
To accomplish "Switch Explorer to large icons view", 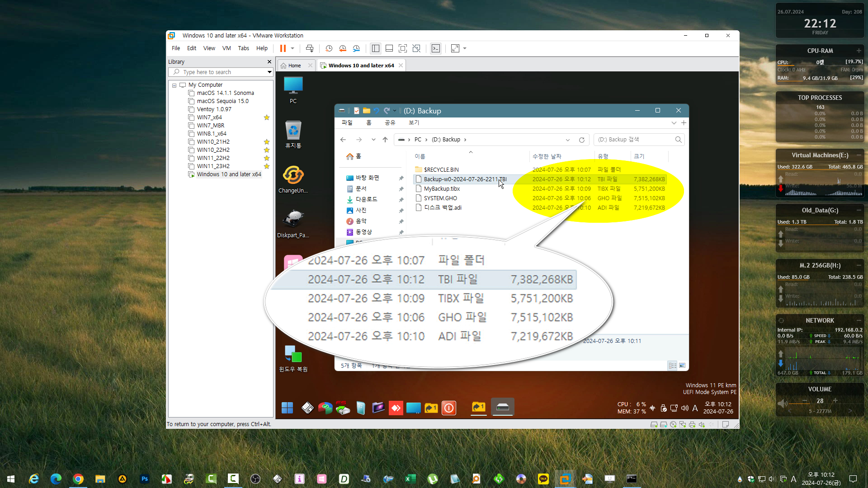I will tap(682, 366).
